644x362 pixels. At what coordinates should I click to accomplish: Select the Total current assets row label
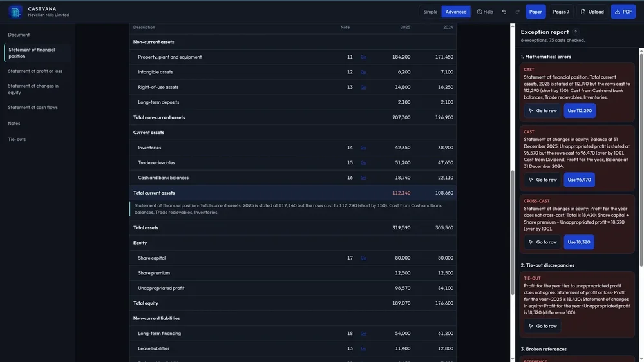tap(154, 193)
